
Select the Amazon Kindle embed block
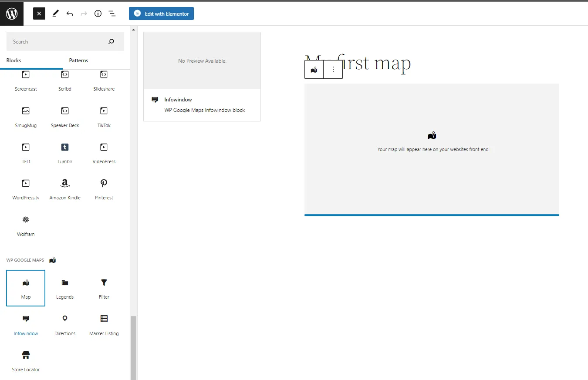64,189
